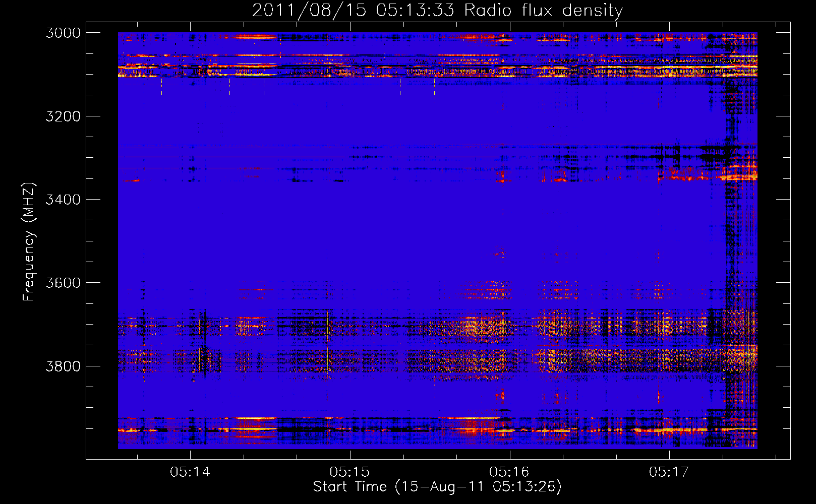
Task: Click the 05:16 time tick label
Action: (x=509, y=472)
